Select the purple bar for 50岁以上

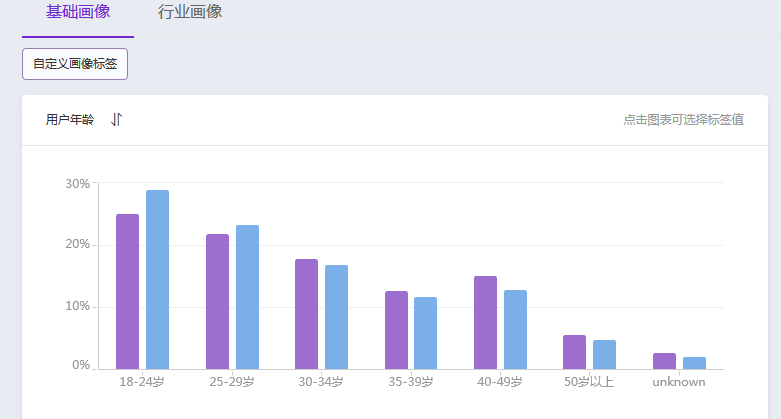point(575,352)
